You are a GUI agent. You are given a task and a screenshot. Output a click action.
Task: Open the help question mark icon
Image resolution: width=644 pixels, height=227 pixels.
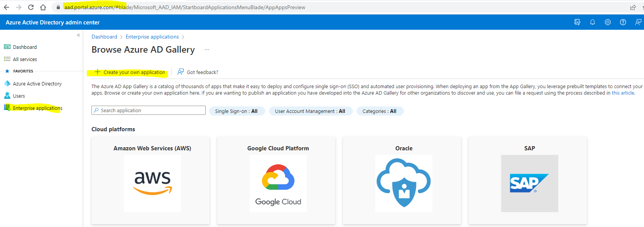[x=623, y=22]
